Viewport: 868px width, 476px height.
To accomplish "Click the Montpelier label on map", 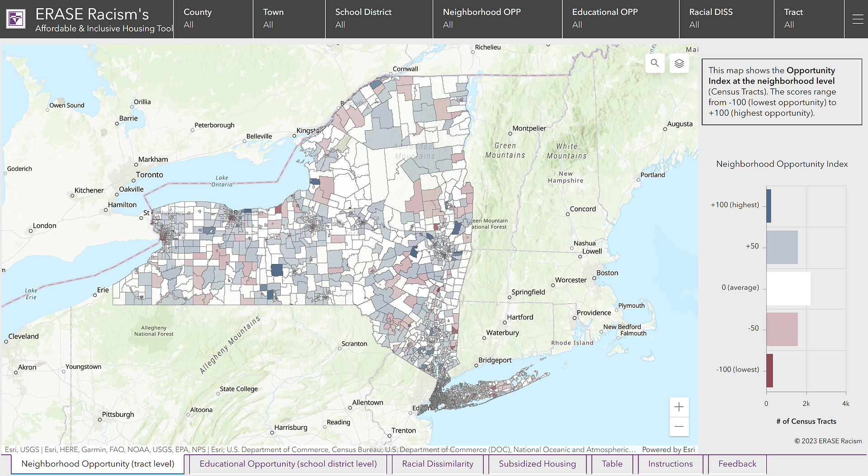I will coord(529,128).
